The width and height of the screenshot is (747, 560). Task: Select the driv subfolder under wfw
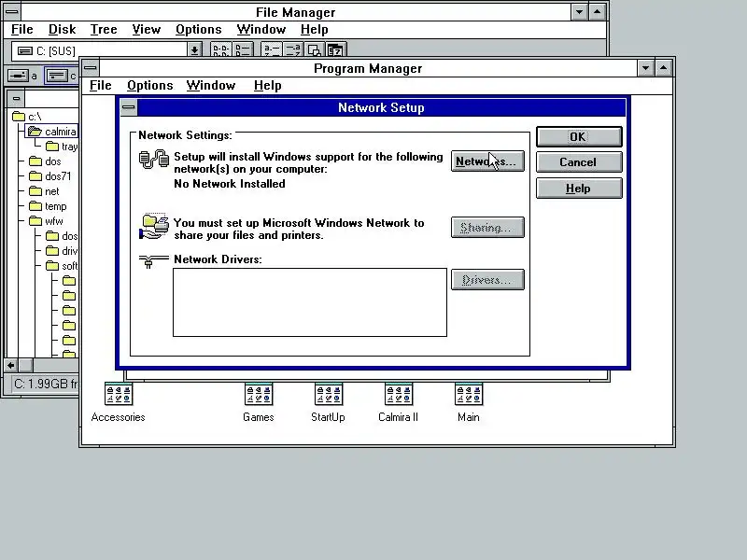tap(62, 251)
